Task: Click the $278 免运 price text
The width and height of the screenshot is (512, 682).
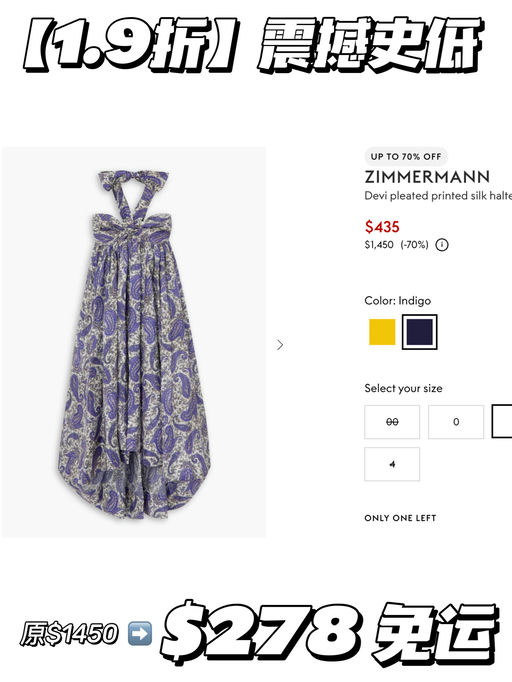Action: click(329, 633)
